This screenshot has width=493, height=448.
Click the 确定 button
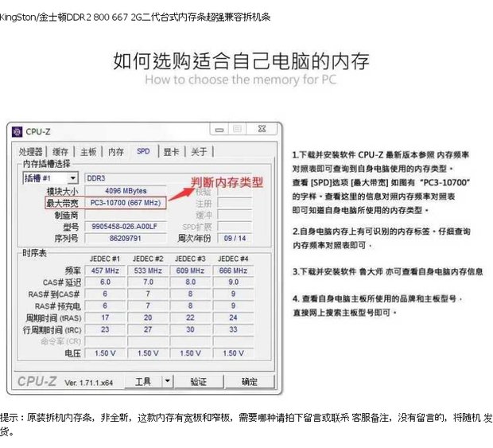coord(250,382)
